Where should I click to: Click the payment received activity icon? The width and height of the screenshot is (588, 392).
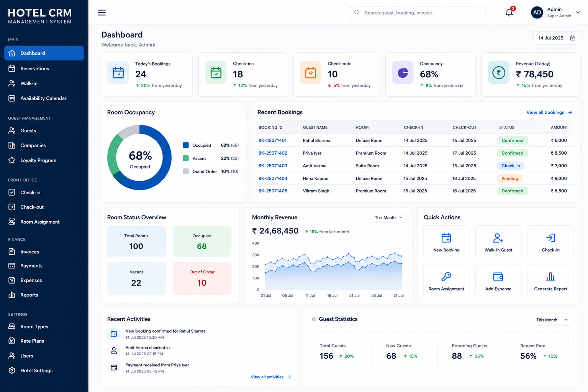(114, 367)
